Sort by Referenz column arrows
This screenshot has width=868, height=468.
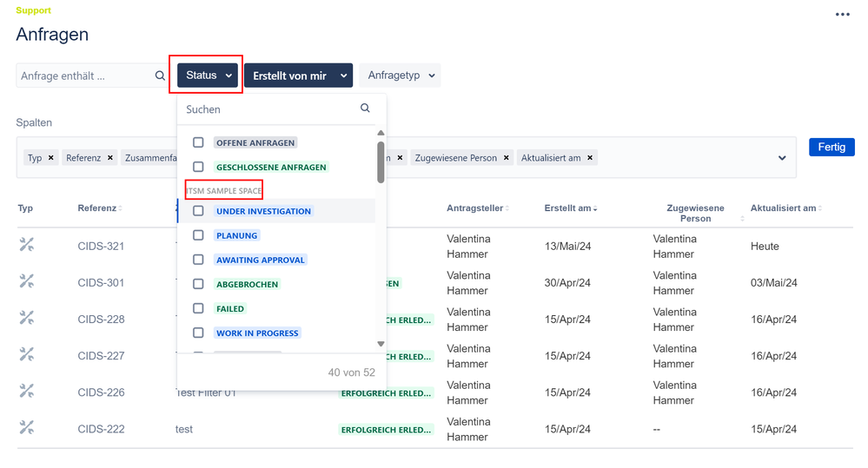120,208
